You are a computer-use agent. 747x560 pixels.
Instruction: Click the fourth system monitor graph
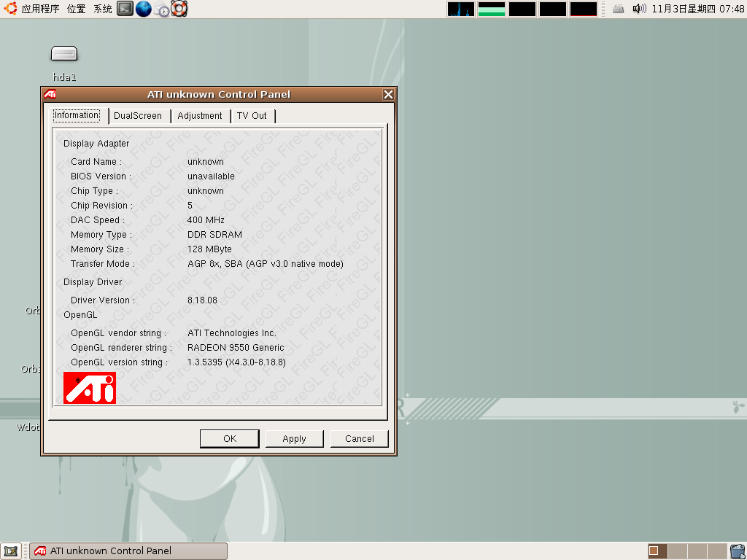[553, 9]
